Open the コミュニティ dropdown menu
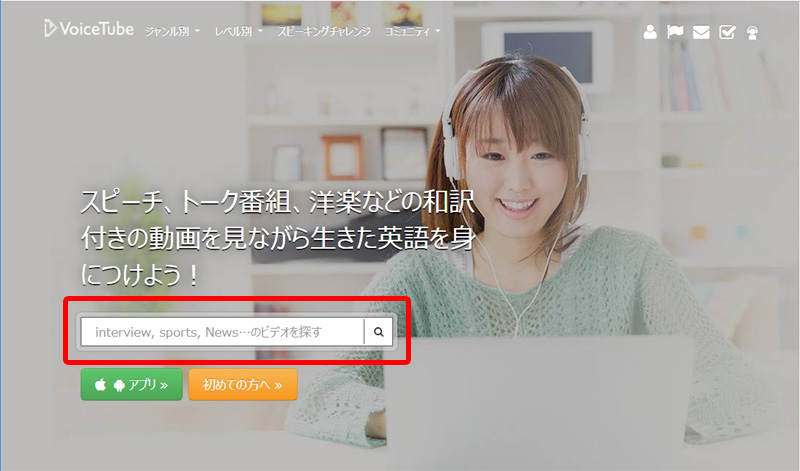Viewport: 800px width, 471px height. click(x=412, y=31)
